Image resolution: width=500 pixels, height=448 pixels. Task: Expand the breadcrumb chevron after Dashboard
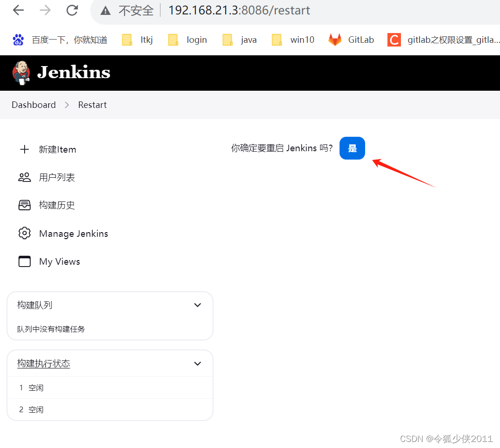coord(67,105)
